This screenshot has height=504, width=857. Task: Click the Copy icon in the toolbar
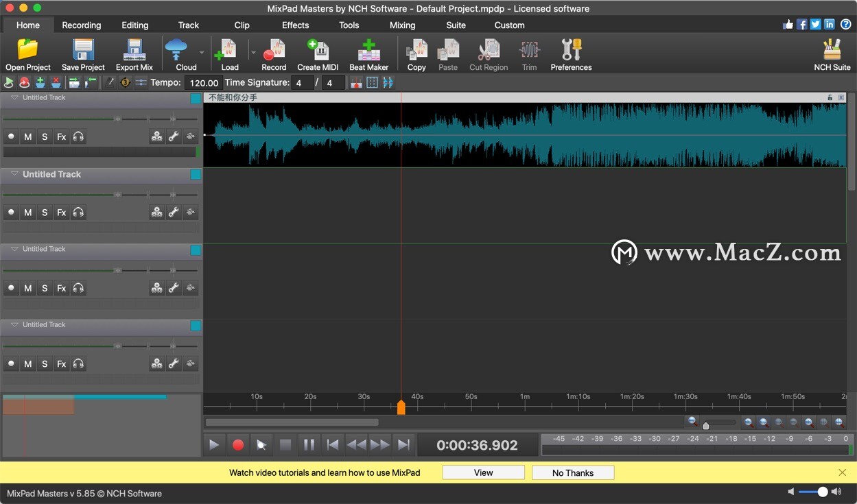416,54
